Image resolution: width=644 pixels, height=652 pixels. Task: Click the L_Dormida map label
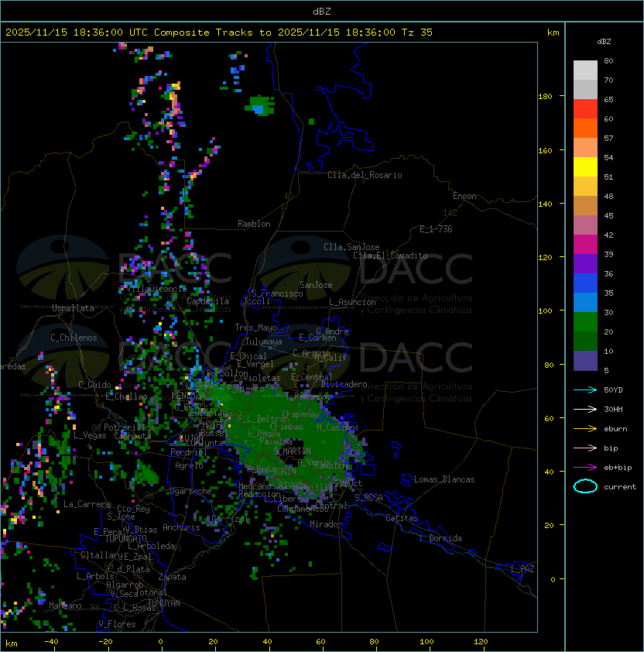coord(440,538)
